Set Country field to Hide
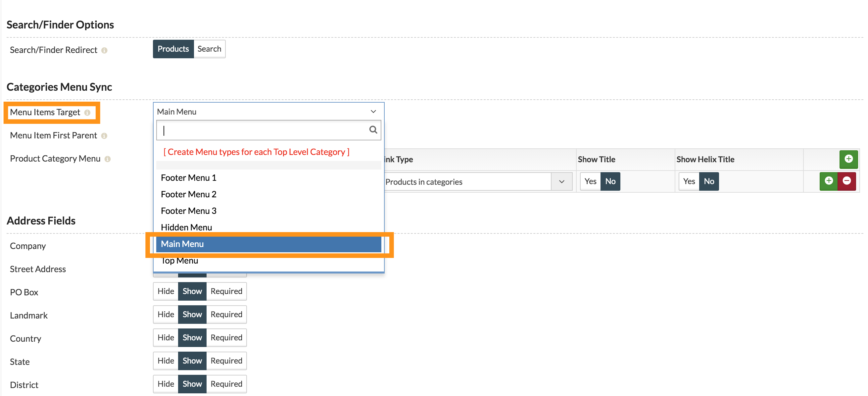 click(166, 337)
